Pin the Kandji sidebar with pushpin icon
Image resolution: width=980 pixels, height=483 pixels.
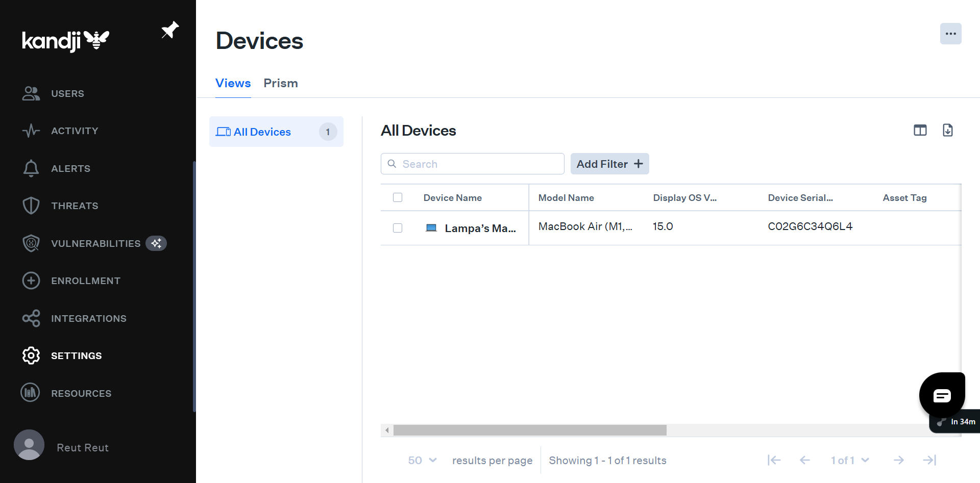[170, 31]
